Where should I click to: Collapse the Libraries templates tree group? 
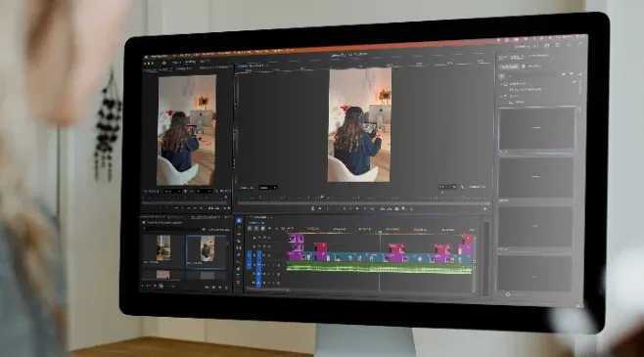(501, 96)
